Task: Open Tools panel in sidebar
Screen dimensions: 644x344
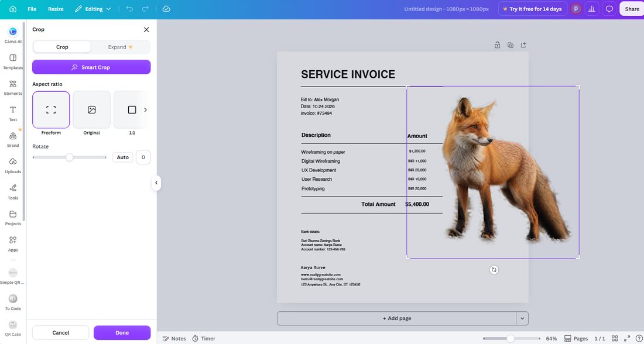Action: pos(13,192)
